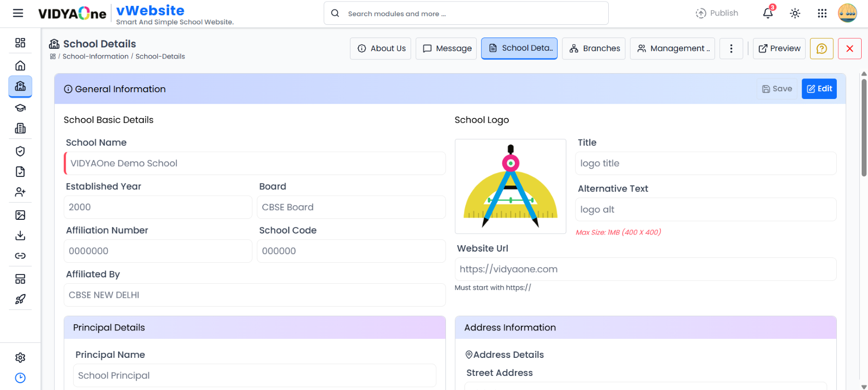The width and height of the screenshot is (868, 390).
Task: Click the Website Url field
Action: 646,269
